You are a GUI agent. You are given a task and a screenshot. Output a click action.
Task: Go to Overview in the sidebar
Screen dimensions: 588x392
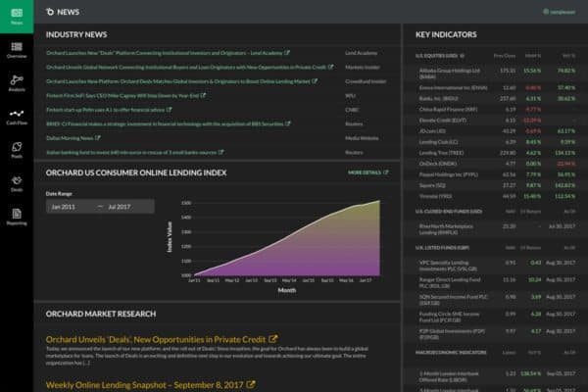(x=17, y=51)
